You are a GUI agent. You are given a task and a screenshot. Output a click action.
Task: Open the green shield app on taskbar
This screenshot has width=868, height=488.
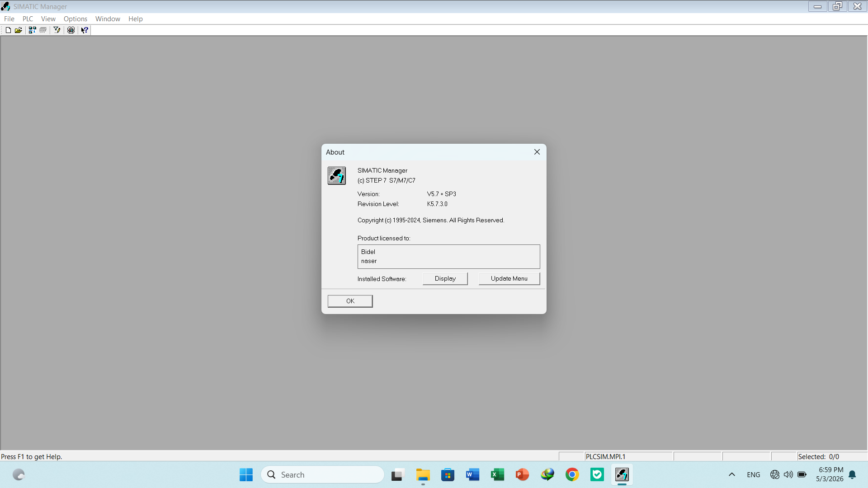[x=597, y=475]
